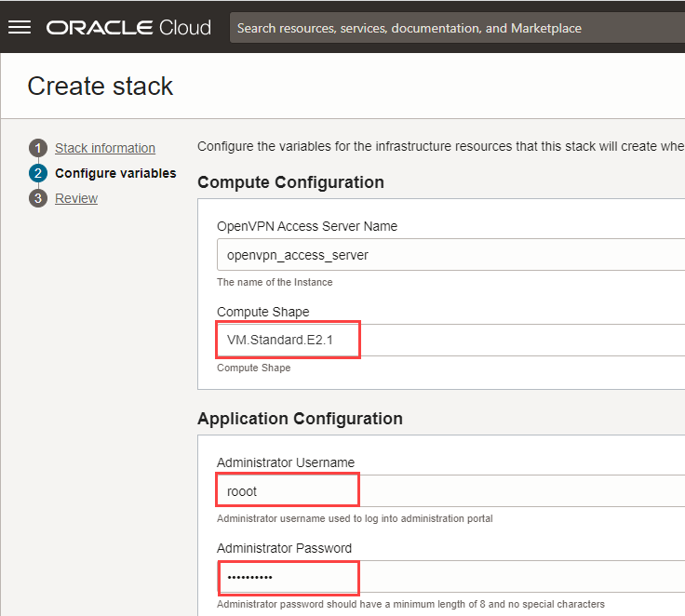Screen dimensions: 685x616
Task: Click the Compute Configuration heading
Action: pyautogui.click(x=290, y=182)
